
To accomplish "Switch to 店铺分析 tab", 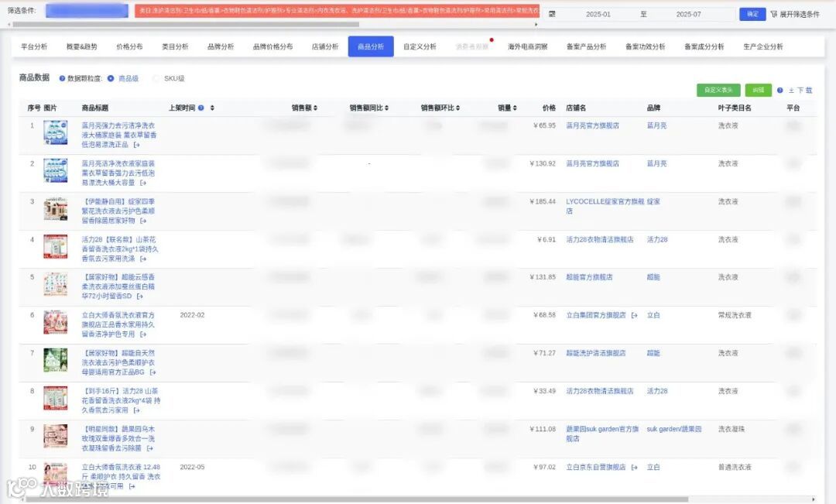I will 325,47.
